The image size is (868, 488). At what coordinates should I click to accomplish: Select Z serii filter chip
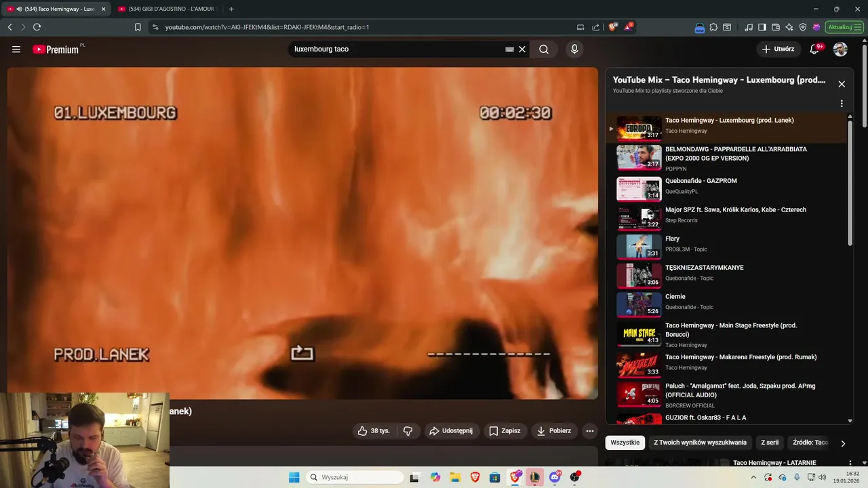pyautogui.click(x=770, y=443)
